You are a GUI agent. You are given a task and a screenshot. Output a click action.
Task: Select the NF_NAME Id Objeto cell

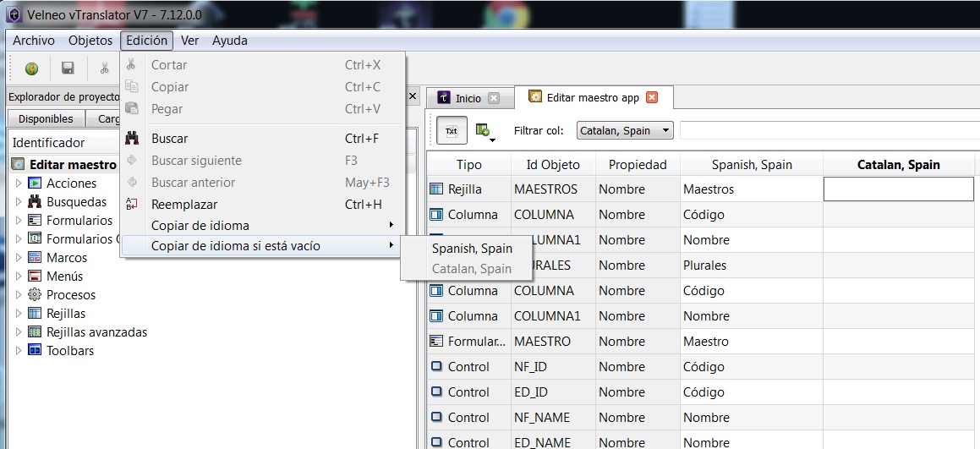(x=552, y=418)
